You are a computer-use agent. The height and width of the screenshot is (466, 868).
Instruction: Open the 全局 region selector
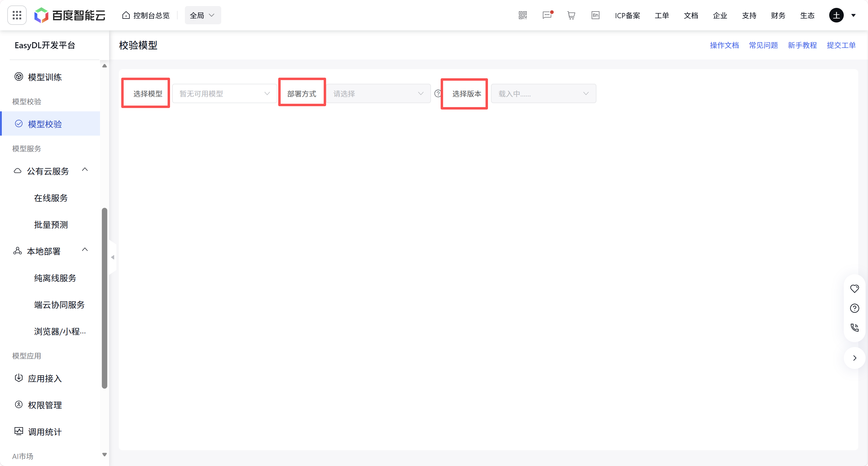point(202,15)
